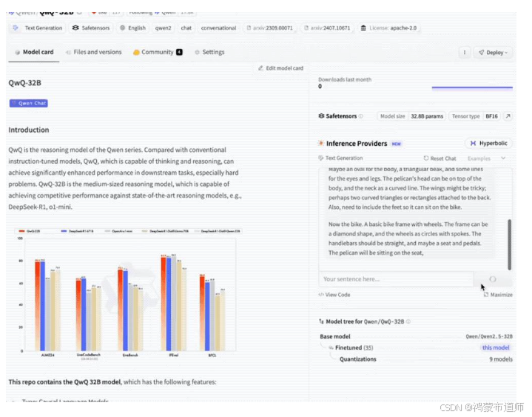The image size is (532, 417).
Task: Click the Safetensors info icon
Action: point(360,116)
